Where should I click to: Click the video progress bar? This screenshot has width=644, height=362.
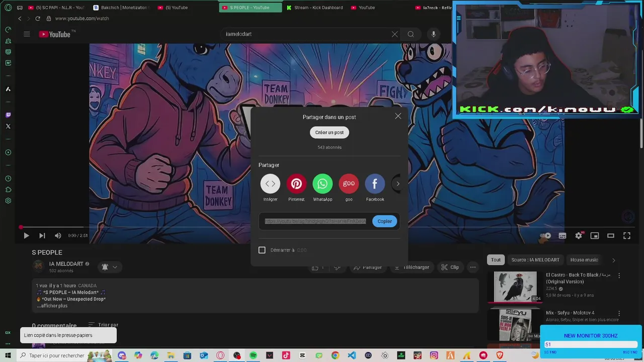(x=326, y=227)
